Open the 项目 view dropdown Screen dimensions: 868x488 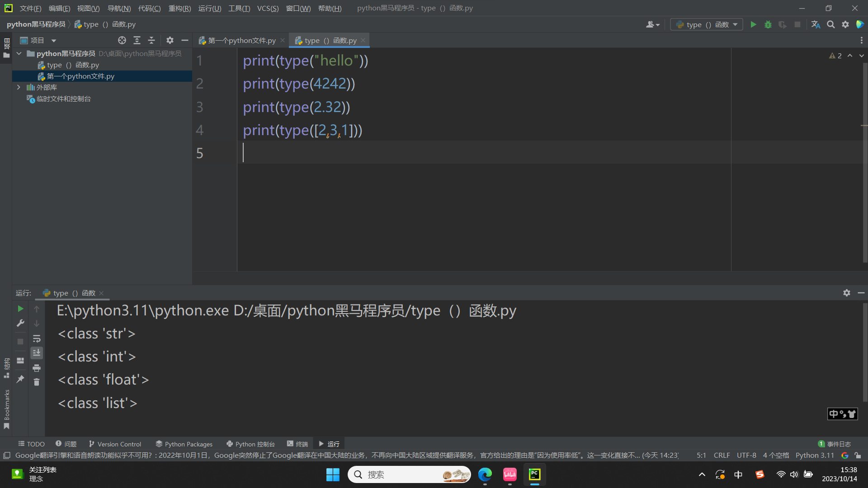coord(53,40)
